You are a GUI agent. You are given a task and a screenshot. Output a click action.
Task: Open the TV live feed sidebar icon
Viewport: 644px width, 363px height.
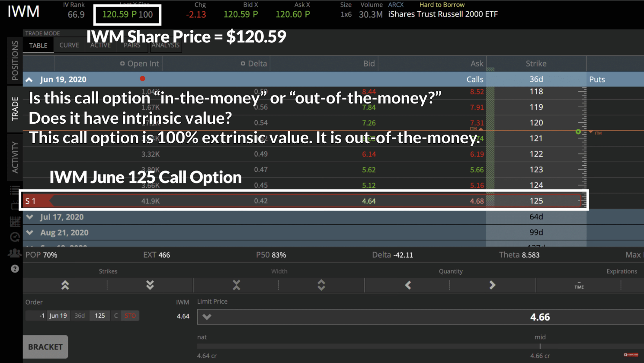(15, 206)
